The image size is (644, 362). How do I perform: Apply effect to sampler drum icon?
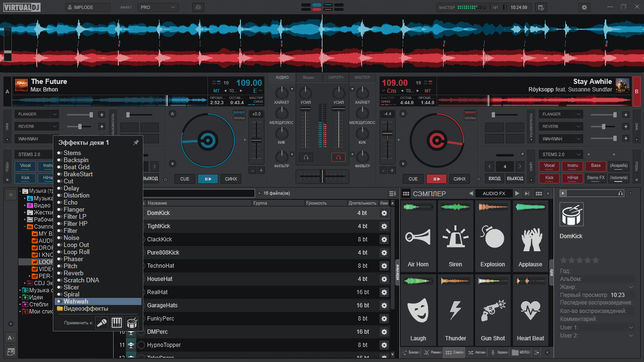click(x=132, y=323)
